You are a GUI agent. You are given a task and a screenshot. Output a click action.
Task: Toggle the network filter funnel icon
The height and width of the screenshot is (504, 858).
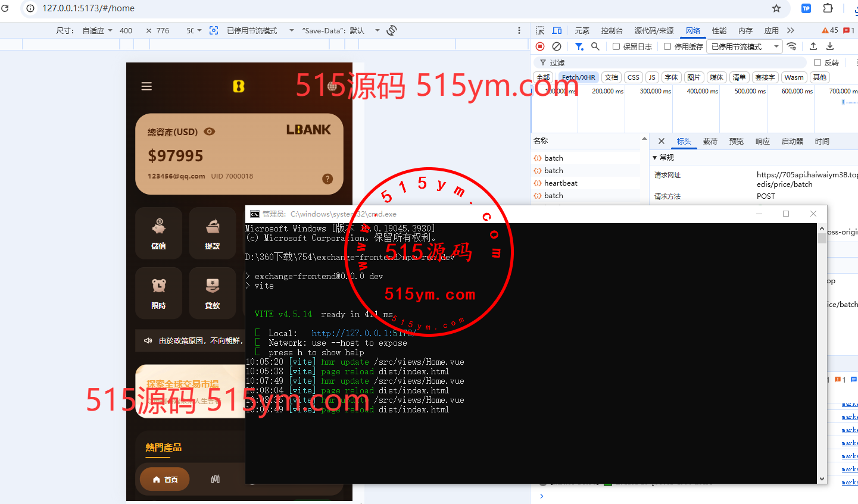click(x=579, y=46)
